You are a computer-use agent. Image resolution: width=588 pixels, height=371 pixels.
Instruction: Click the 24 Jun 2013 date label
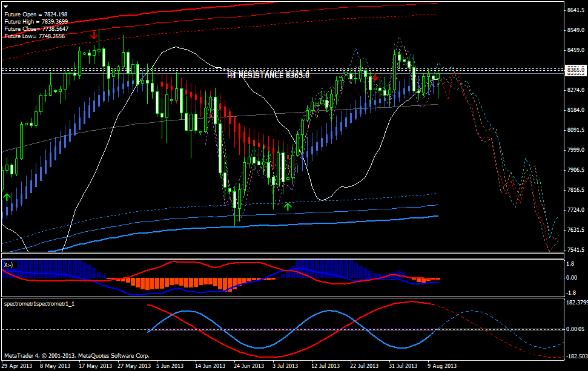click(249, 366)
